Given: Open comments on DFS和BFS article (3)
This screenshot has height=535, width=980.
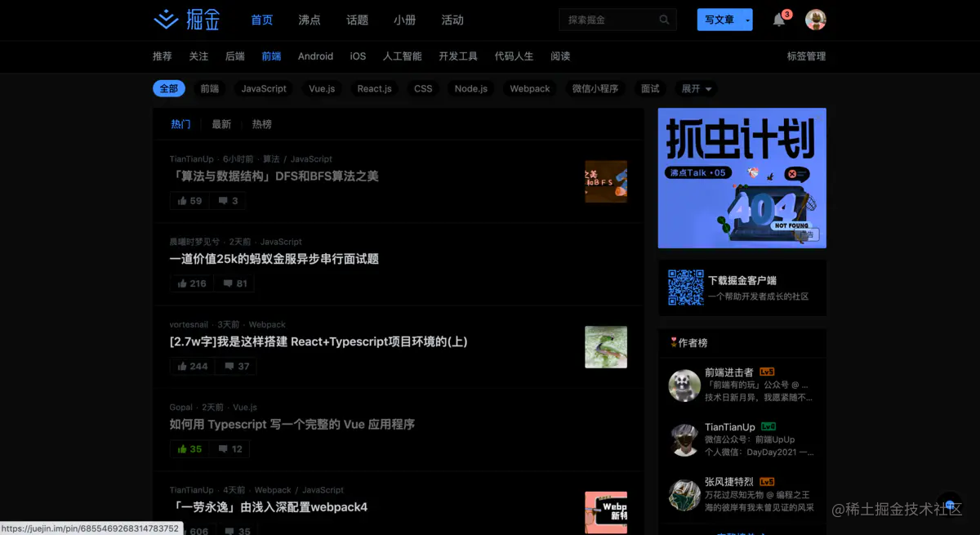Looking at the screenshot, I should [228, 201].
